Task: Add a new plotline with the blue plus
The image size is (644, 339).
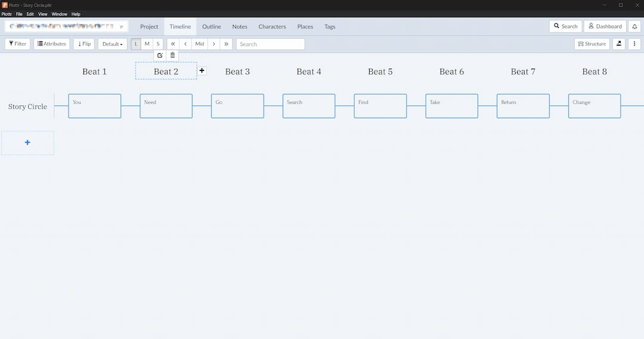Action: pyautogui.click(x=27, y=143)
